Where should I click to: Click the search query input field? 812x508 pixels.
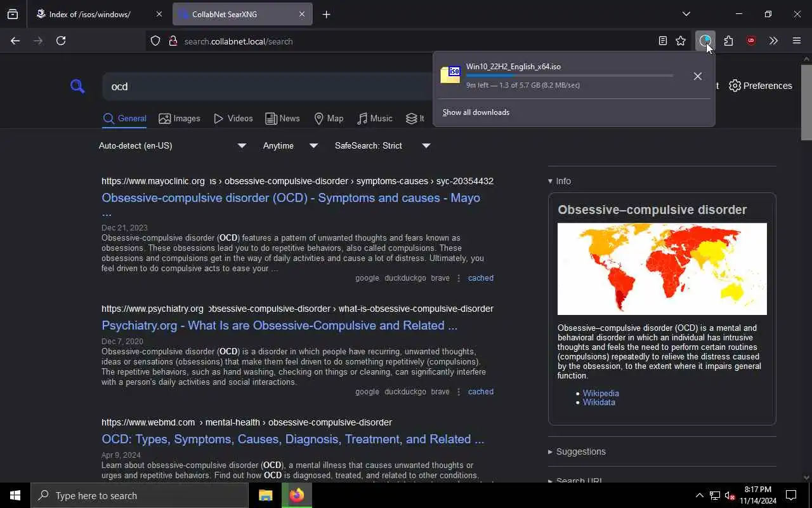pyautogui.click(x=266, y=86)
